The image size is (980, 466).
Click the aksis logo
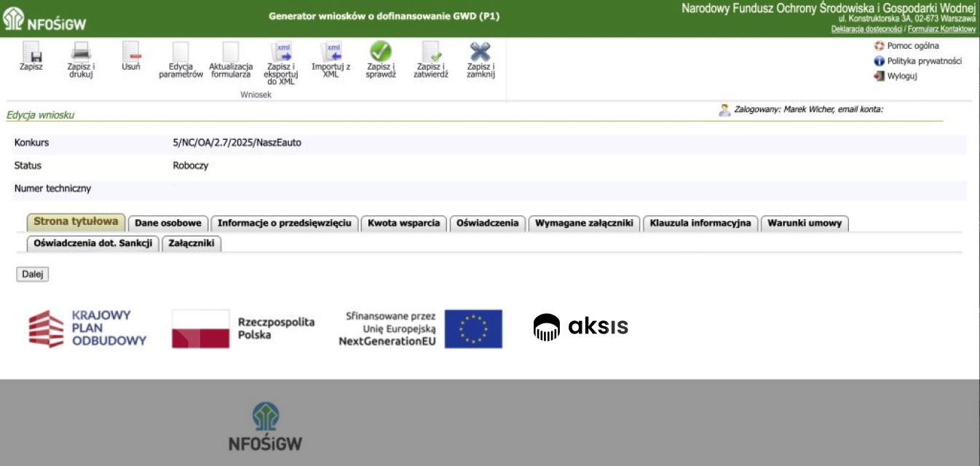point(580,327)
